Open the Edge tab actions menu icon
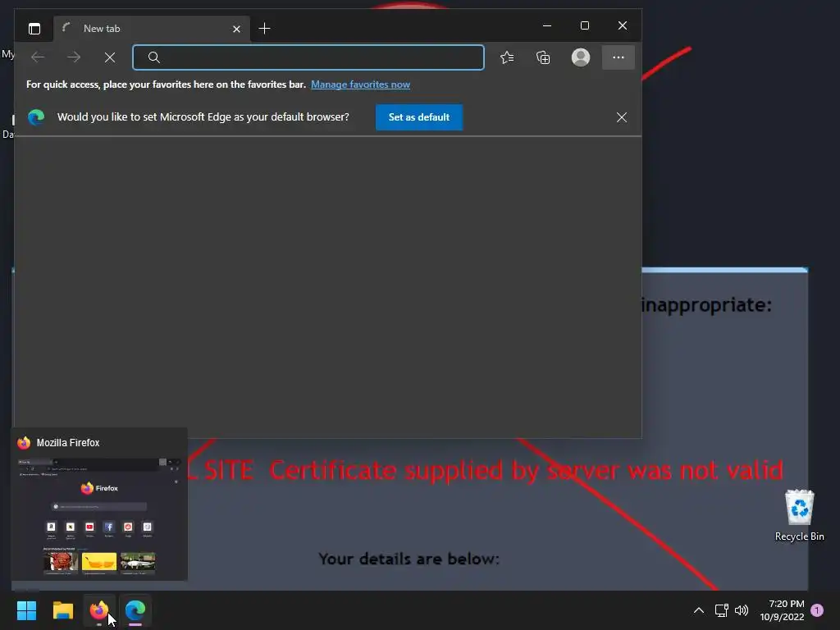Viewport: 840px width, 630px height. tap(34, 29)
